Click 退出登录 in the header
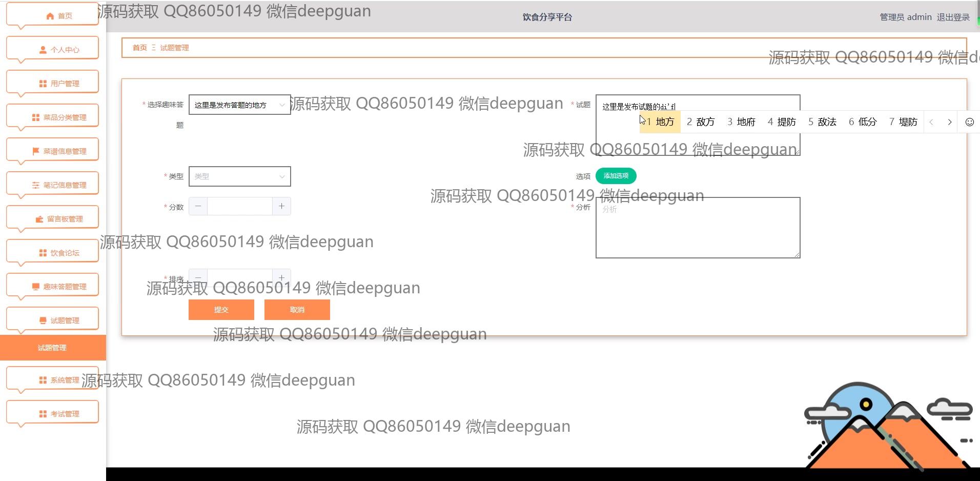 953,17
